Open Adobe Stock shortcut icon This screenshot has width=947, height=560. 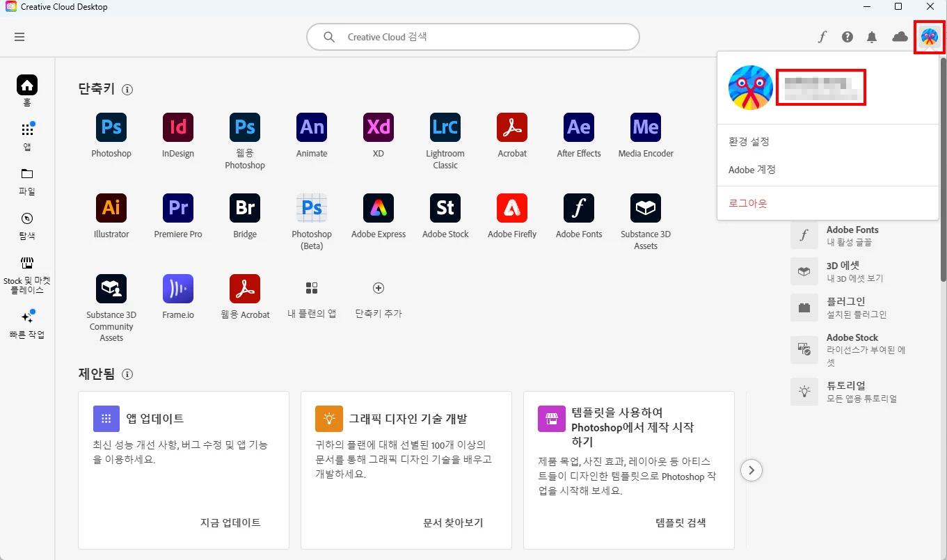[x=445, y=208]
